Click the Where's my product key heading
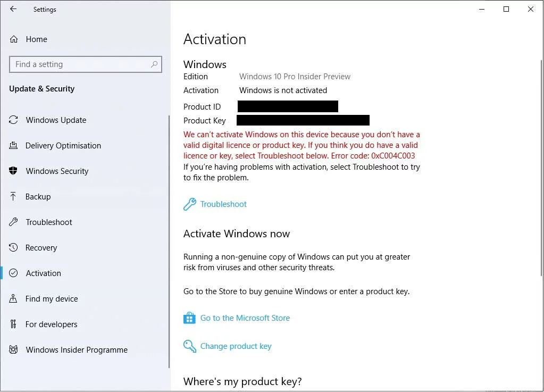Viewport: 544px width, 392px height. (242, 381)
